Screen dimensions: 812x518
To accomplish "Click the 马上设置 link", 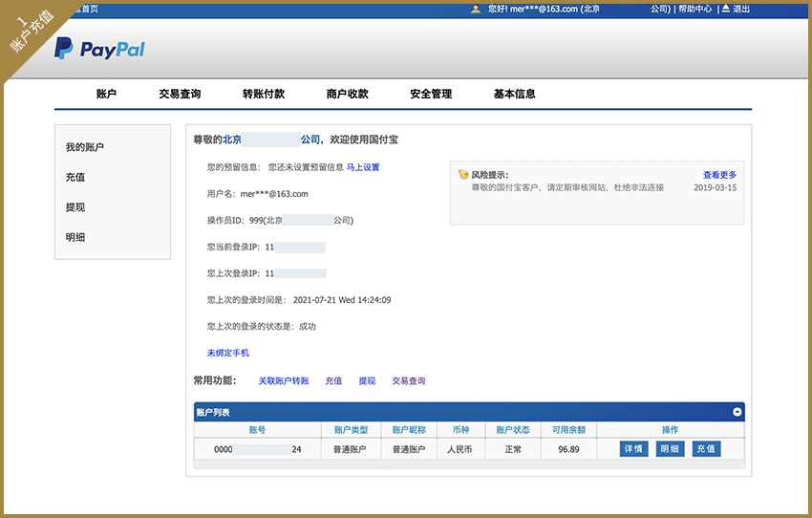I will [362, 167].
